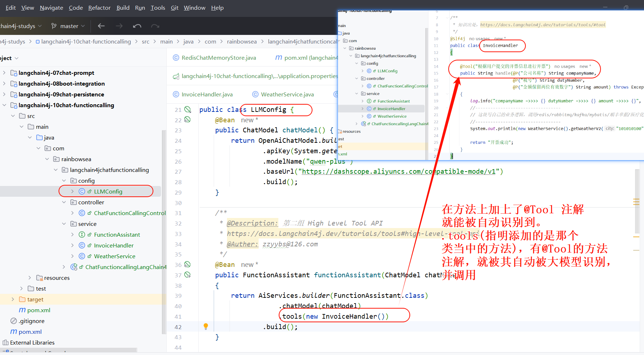
Task: Click the bean gutter icon on line 37
Action: pos(187,275)
